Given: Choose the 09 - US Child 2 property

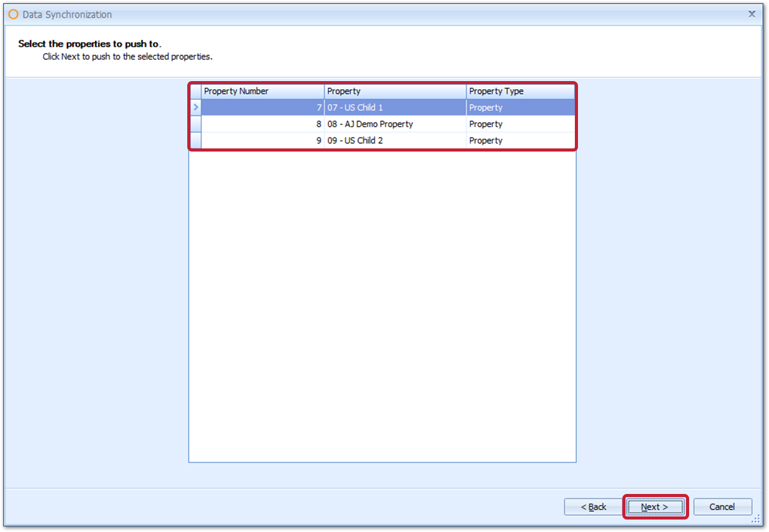Looking at the screenshot, I should (x=355, y=140).
